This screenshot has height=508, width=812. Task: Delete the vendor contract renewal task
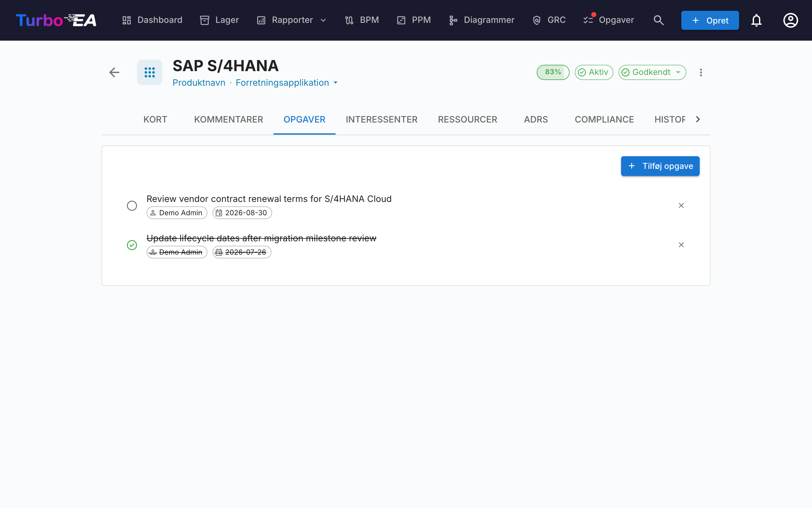[x=681, y=206]
